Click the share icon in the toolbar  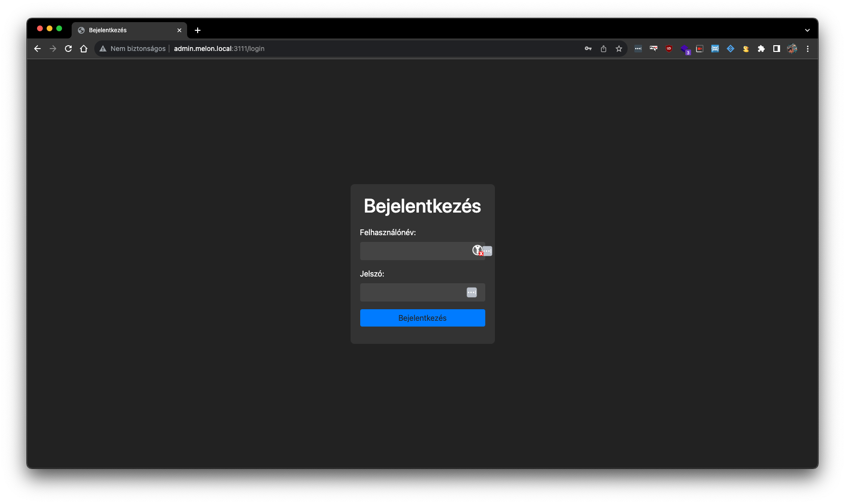pos(604,49)
